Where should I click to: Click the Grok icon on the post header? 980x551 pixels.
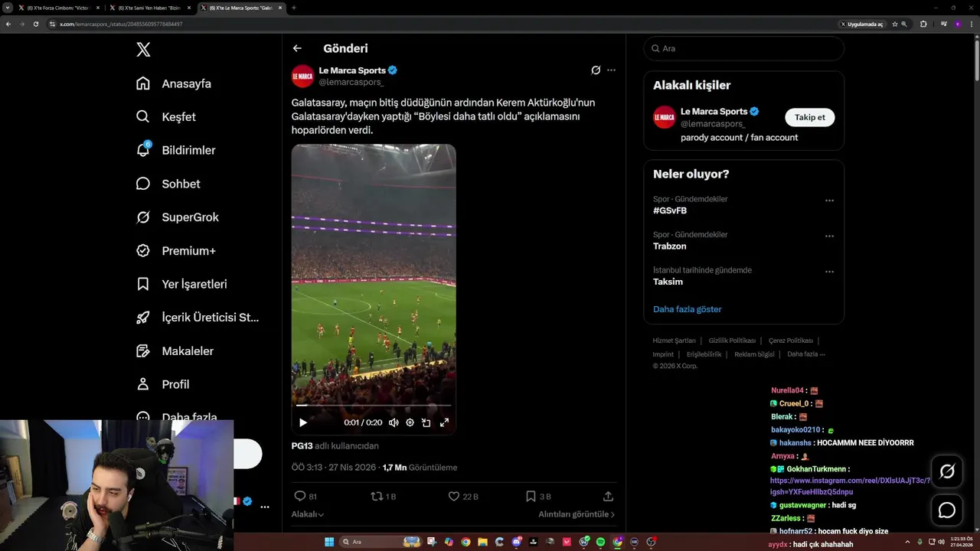(x=596, y=70)
